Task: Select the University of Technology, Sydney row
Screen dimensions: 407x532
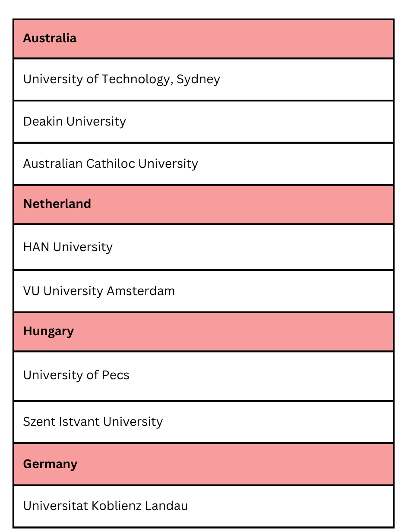Action: tap(203, 79)
